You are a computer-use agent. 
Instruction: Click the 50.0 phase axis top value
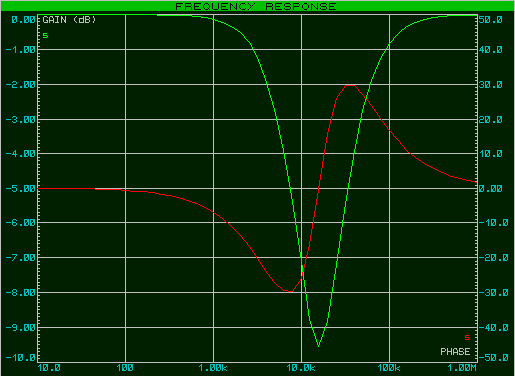[491, 20]
